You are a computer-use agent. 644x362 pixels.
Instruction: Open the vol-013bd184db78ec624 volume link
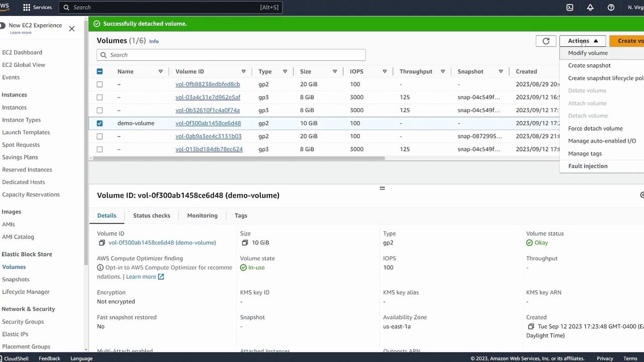[209, 149]
